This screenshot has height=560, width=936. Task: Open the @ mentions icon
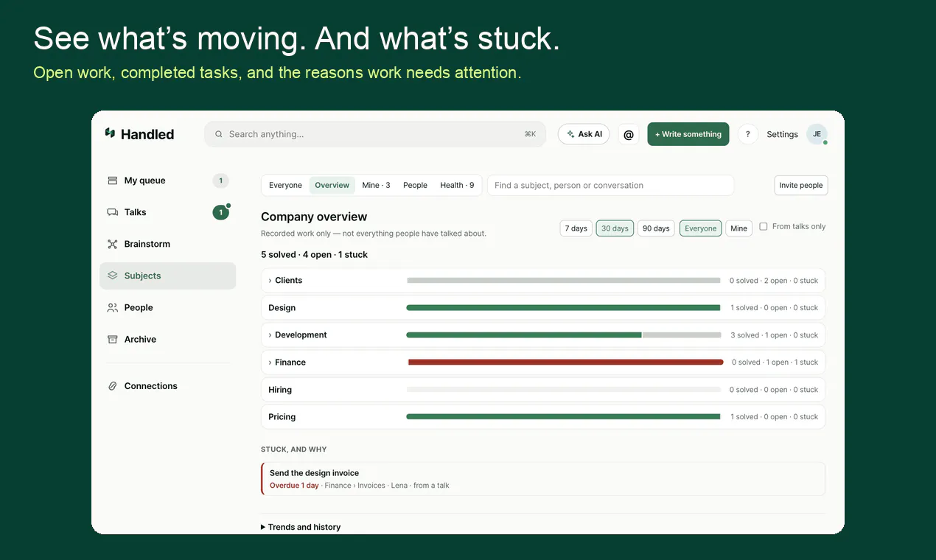pyautogui.click(x=629, y=134)
